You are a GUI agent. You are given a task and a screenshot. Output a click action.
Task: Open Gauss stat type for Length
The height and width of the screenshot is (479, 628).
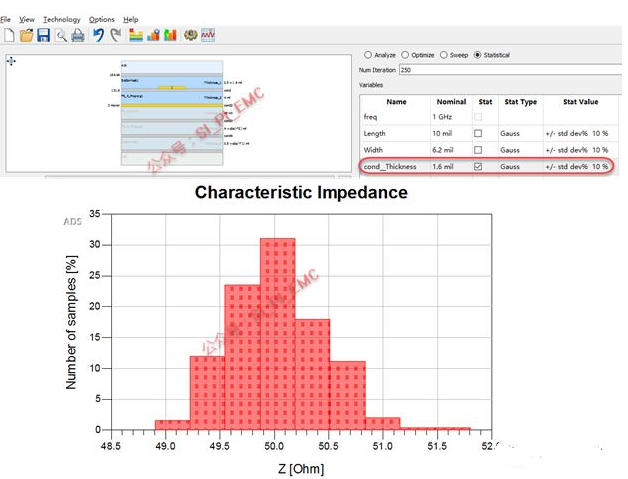coord(510,133)
